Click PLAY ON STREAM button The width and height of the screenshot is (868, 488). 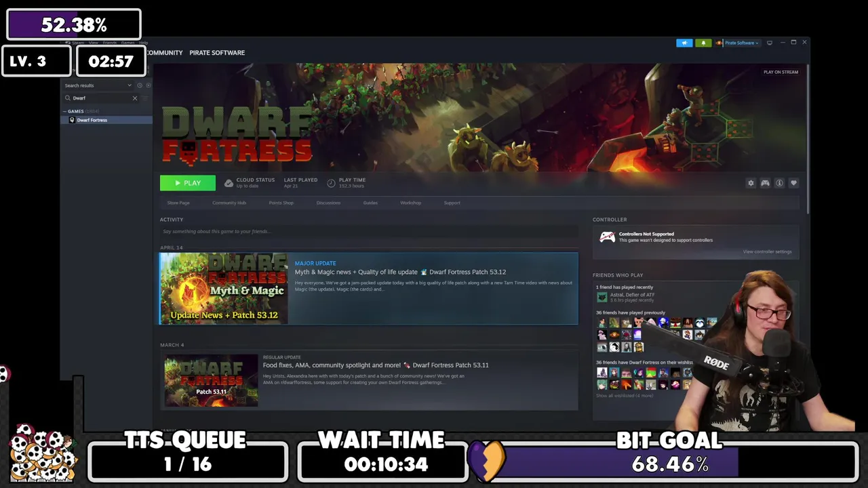(x=781, y=72)
